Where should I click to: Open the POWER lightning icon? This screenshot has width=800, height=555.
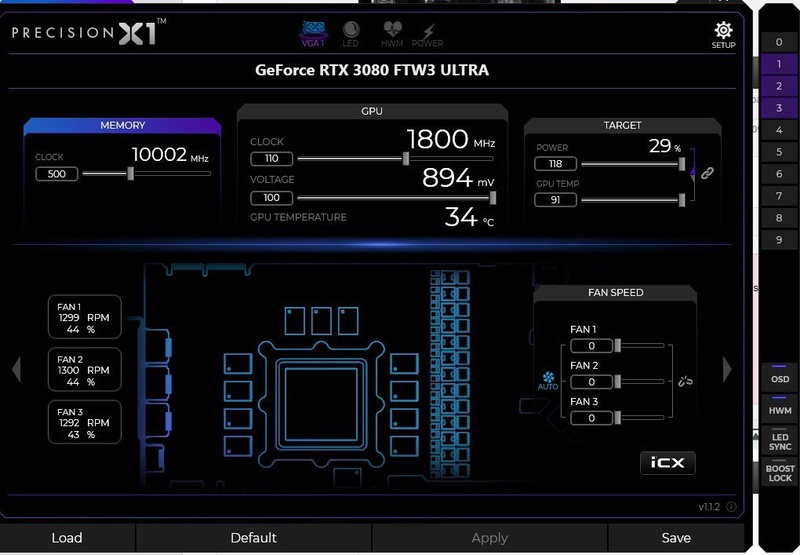(x=428, y=34)
